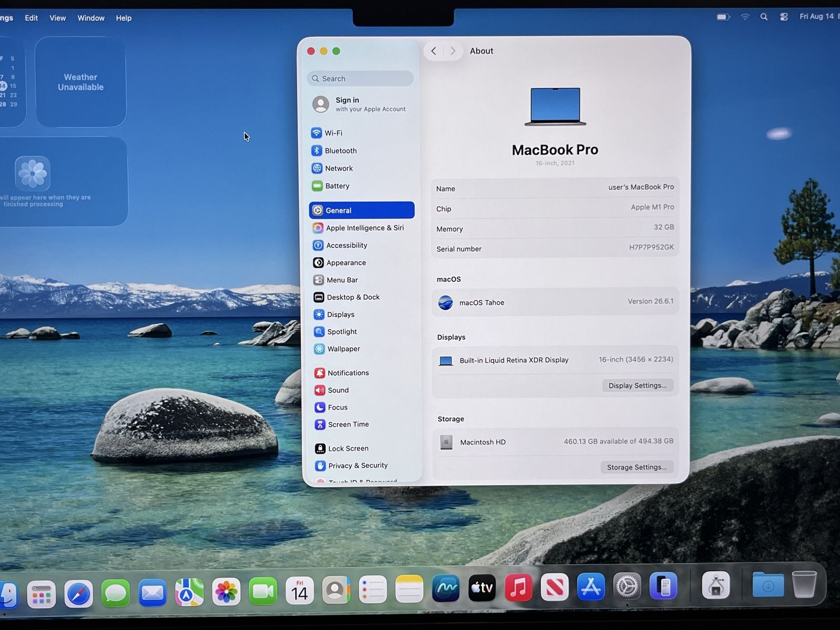The width and height of the screenshot is (840, 630).
Task: Open the Trash in the Dock
Action: coord(804,583)
